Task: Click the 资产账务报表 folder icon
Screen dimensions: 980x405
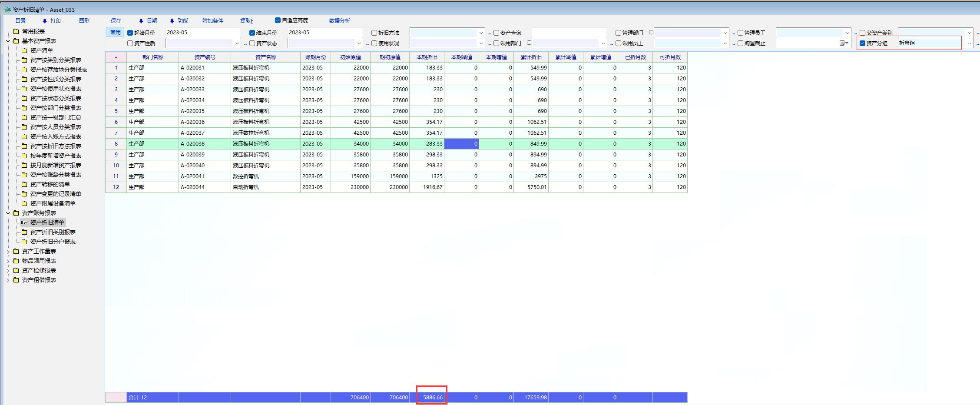Action: [16, 213]
